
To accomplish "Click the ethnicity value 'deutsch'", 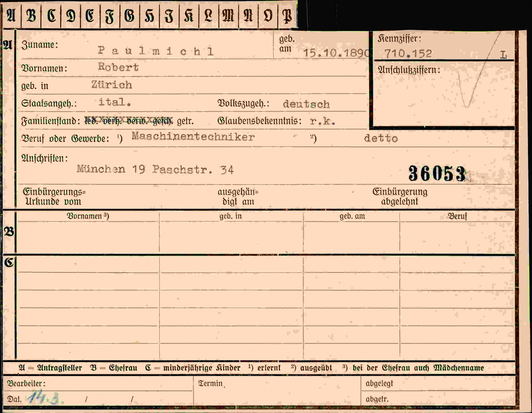I will click(x=306, y=104).
